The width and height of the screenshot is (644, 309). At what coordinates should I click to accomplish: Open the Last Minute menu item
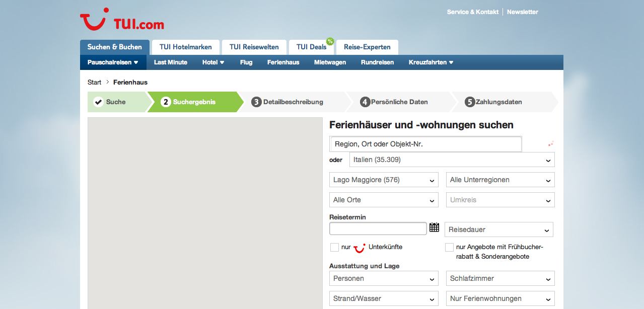coord(171,62)
